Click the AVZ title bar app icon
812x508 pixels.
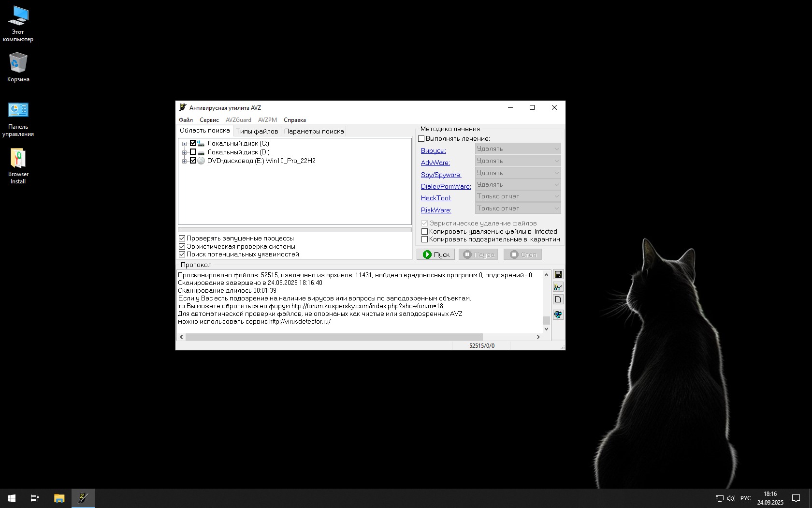(x=183, y=107)
